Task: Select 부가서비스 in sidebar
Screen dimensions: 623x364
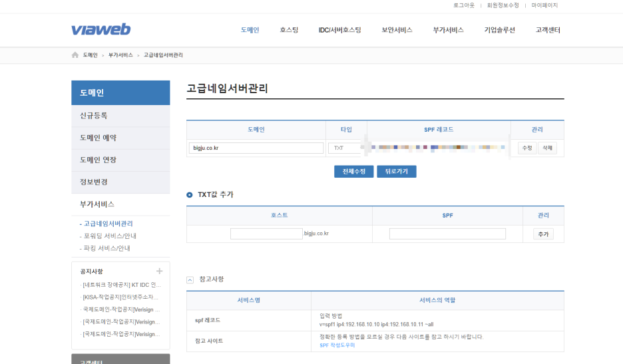Action: click(120, 204)
